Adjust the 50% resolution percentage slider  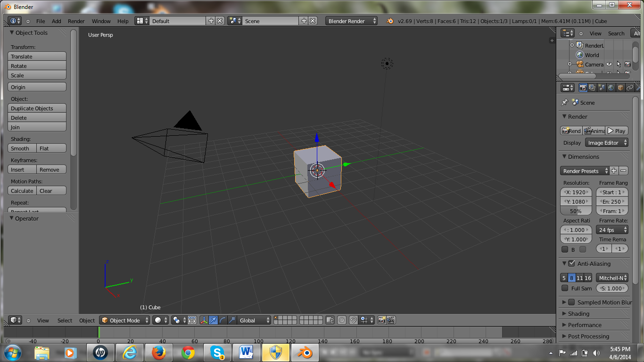coord(575,211)
